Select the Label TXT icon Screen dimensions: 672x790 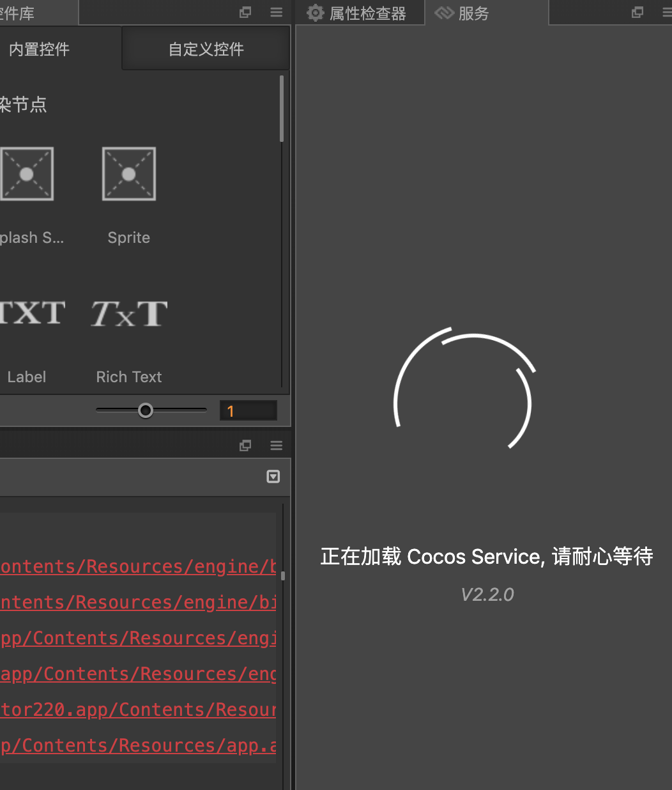coord(32,313)
